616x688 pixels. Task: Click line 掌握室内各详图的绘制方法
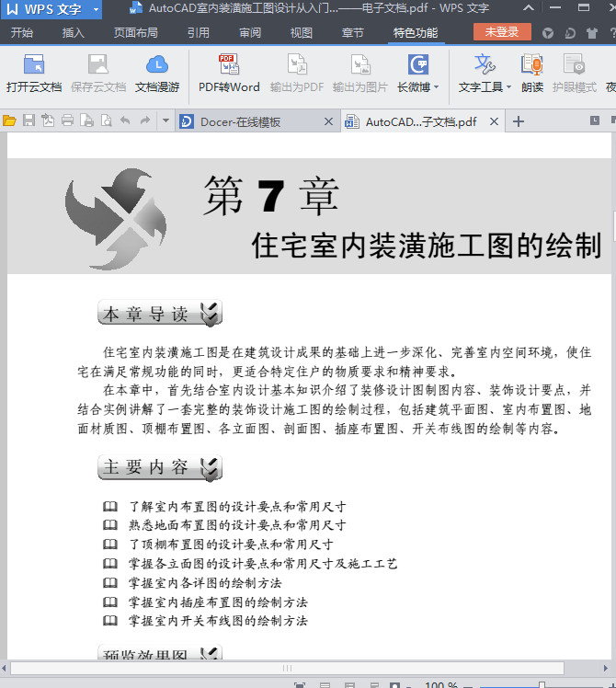tap(205, 583)
